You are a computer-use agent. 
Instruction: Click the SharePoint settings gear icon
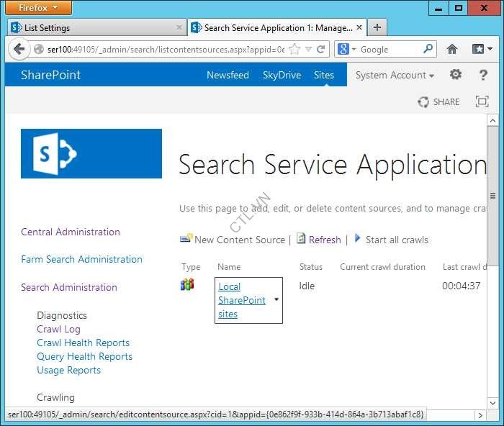[456, 75]
